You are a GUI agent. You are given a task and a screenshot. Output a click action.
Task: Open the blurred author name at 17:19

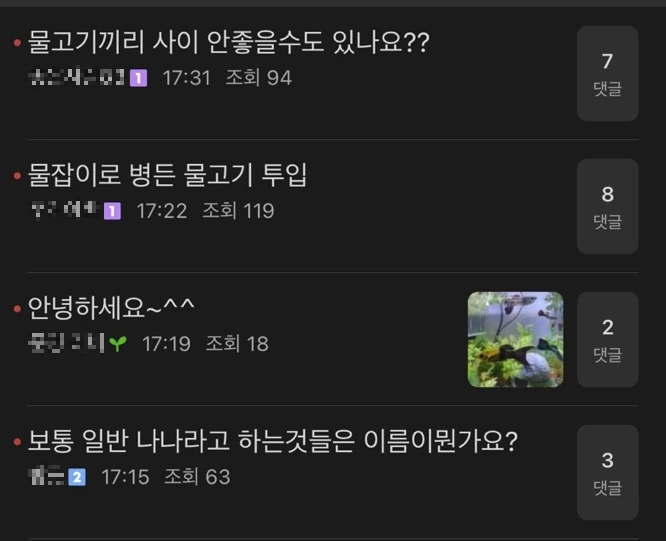[66, 343]
